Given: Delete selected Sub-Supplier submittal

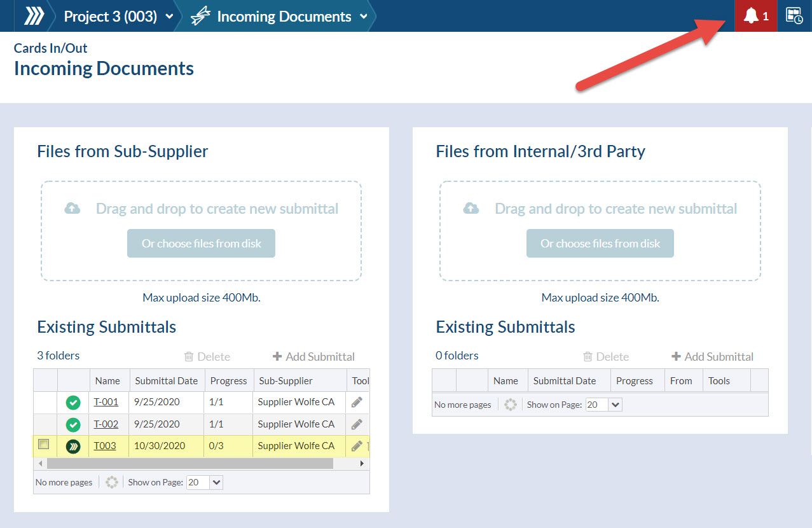Looking at the screenshot, I should click(207, 357).
